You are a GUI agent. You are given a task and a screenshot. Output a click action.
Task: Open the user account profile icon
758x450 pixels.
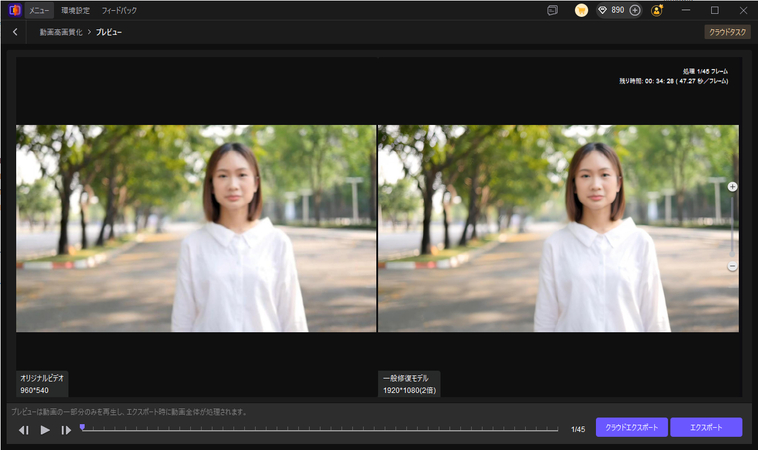657,10
